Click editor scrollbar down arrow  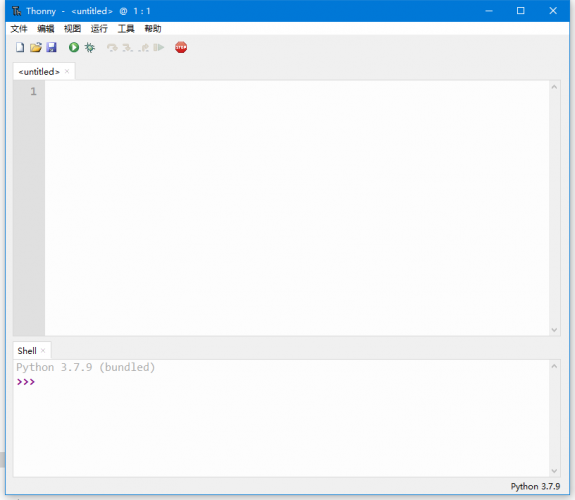(x=554, y=330)
